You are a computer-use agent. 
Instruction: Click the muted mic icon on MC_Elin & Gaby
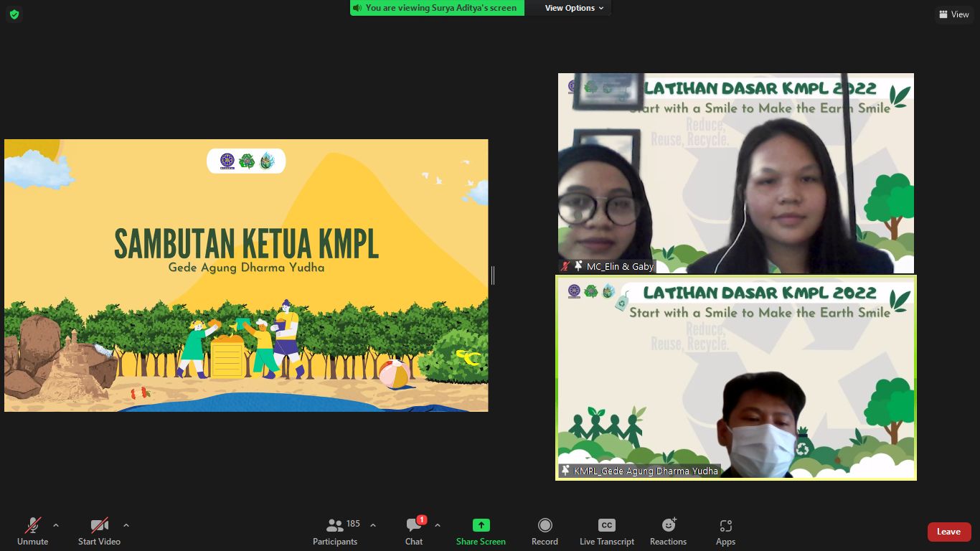point(565,266)
